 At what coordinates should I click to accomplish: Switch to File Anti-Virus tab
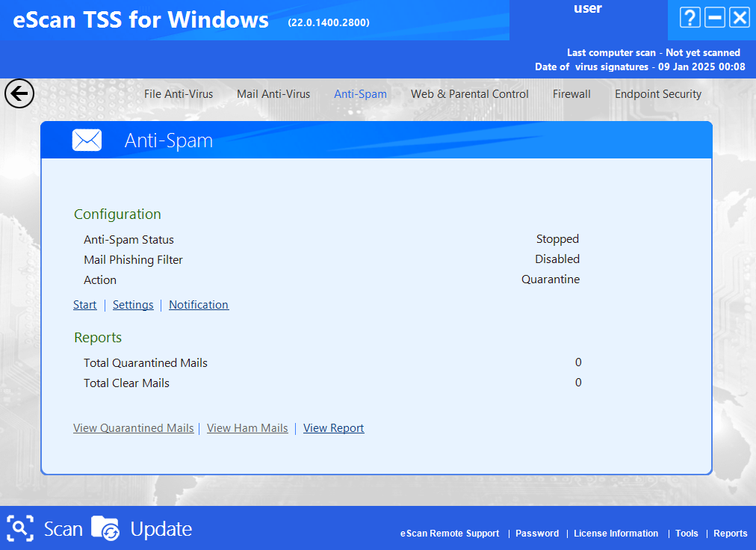pos(179,94)
